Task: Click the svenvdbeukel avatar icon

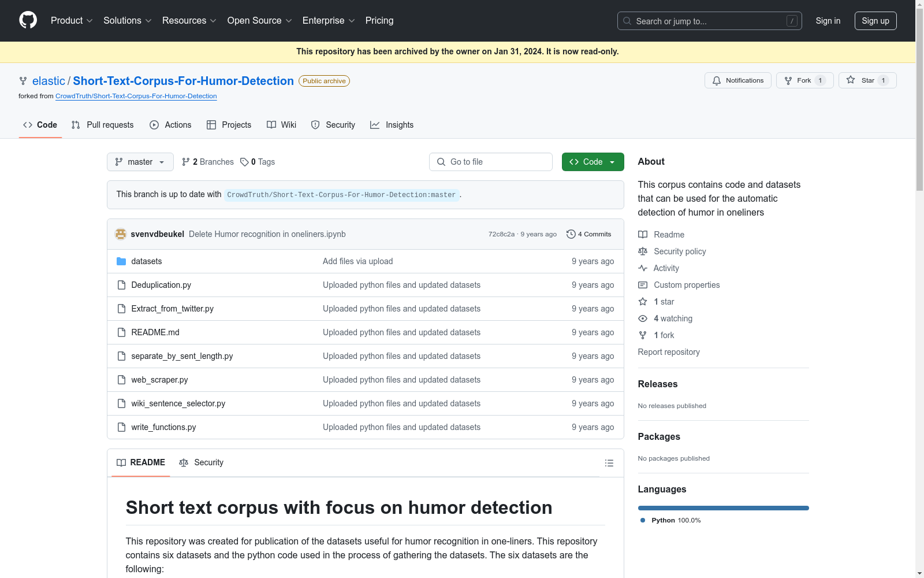Action: point(121,234)
